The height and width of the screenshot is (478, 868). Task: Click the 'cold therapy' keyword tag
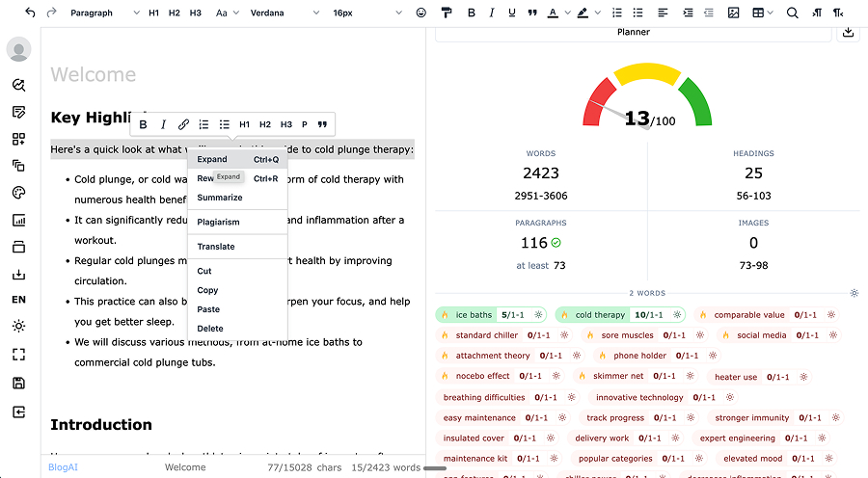pyautogui.click(x=620, y=315)
